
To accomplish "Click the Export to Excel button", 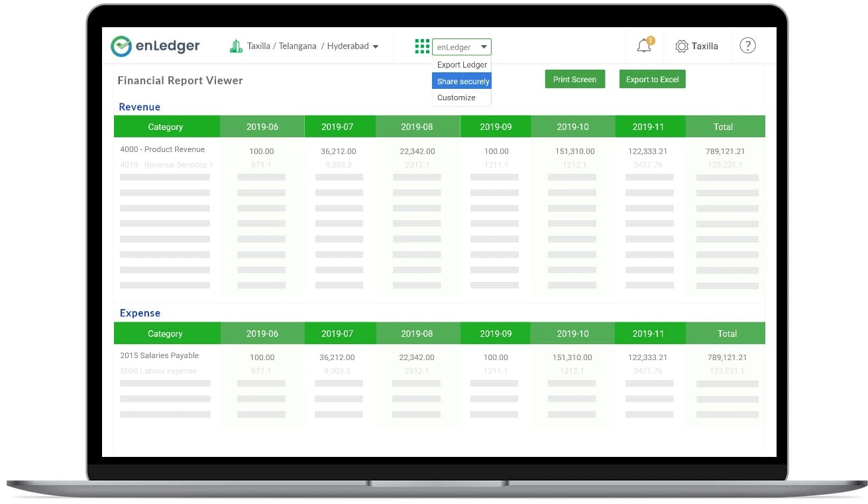I will coord(653,80).
